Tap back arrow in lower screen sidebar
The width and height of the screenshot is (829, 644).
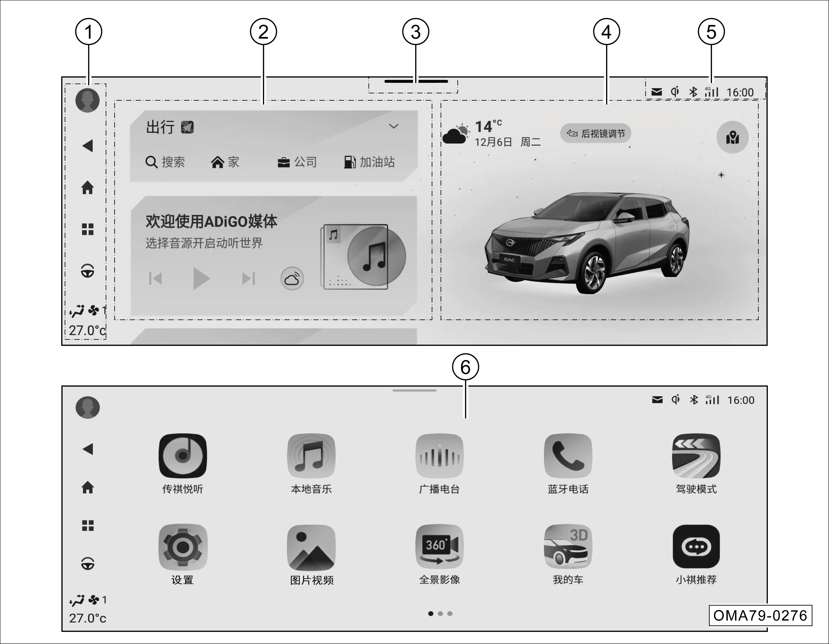(88, 449)
